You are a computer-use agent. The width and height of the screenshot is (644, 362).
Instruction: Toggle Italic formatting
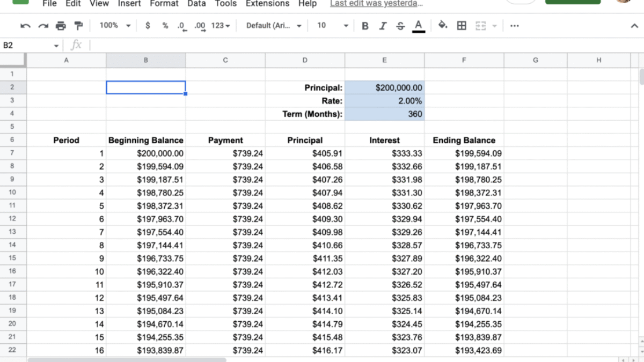pyautogui.click(x=383, y=26)
